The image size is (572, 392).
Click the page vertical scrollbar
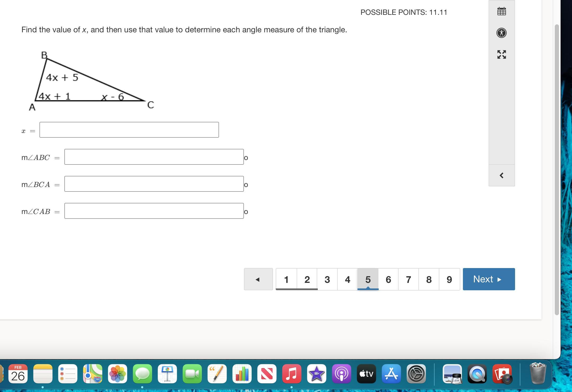[557, 170]
